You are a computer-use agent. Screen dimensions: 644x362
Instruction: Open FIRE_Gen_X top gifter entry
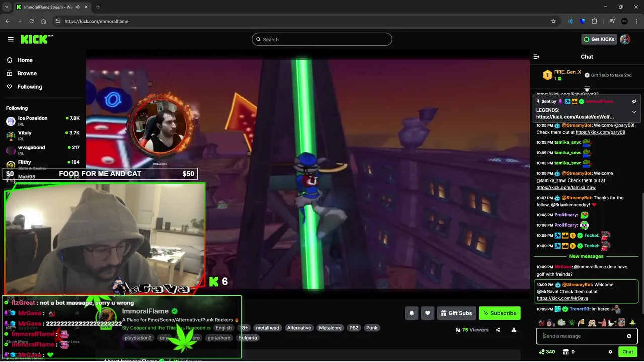tap(561, 75)
